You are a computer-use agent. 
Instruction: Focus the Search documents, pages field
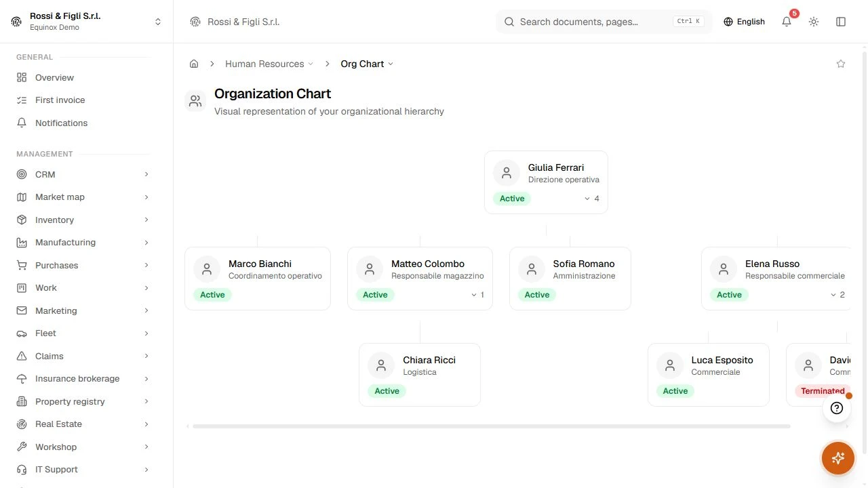click(x=604, y=22)
